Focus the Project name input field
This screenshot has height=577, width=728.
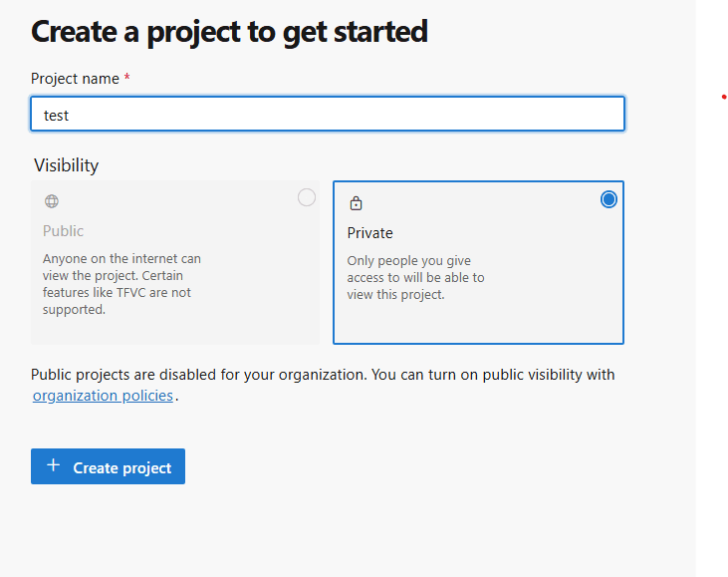tap(327, 115)
